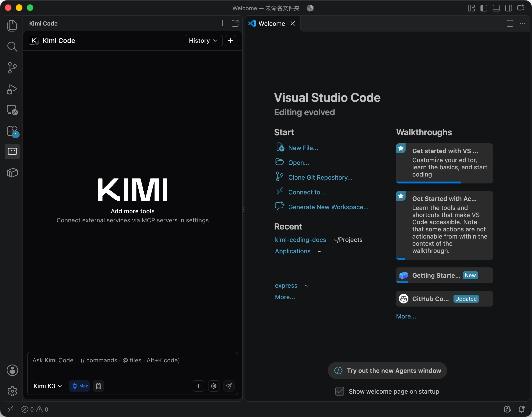Expand the History dropdown
532x417 pixels.
203,41
